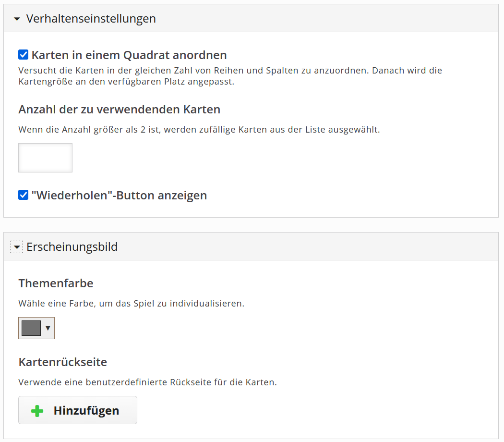Click the Verhaltenseinstellungen header title
The width and height of the screenshot is (504, 442).
(91, 19)
